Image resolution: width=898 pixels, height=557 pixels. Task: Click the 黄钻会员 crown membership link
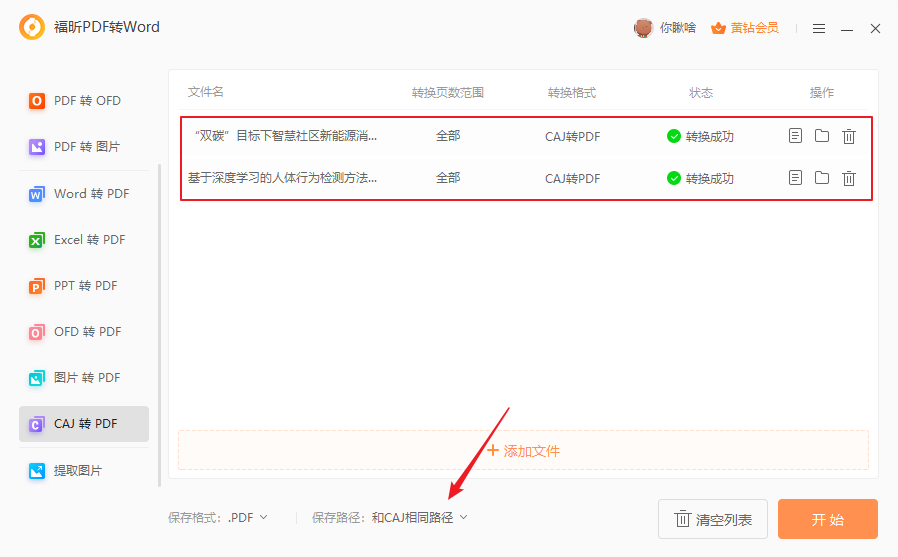[x=745, y=28]
